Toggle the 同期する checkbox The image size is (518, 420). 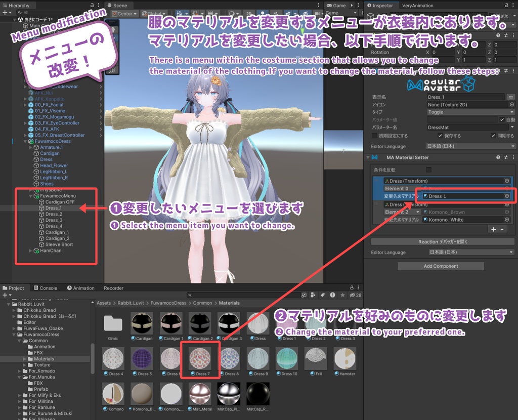pyautogui.click(x=493, y=136)
